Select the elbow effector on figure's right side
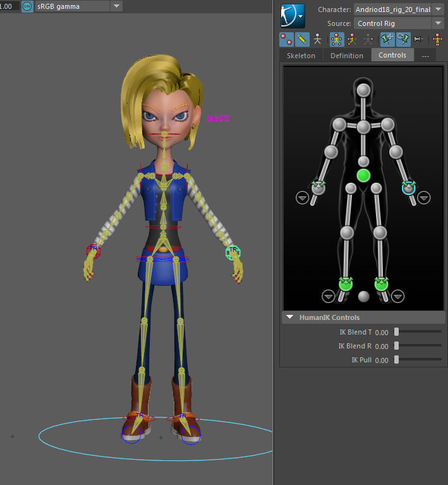The width and height of the screenshot is (448, 485). coord(396,152)
